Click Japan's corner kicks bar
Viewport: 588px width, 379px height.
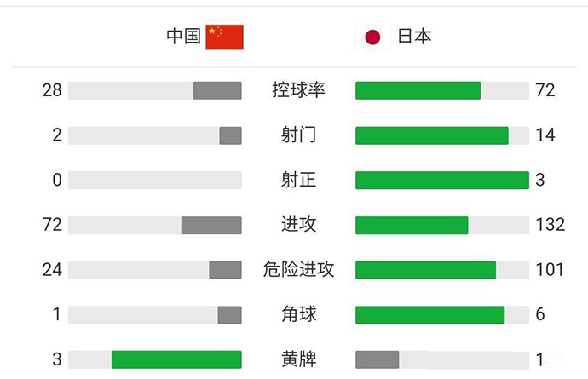[429, 315]
